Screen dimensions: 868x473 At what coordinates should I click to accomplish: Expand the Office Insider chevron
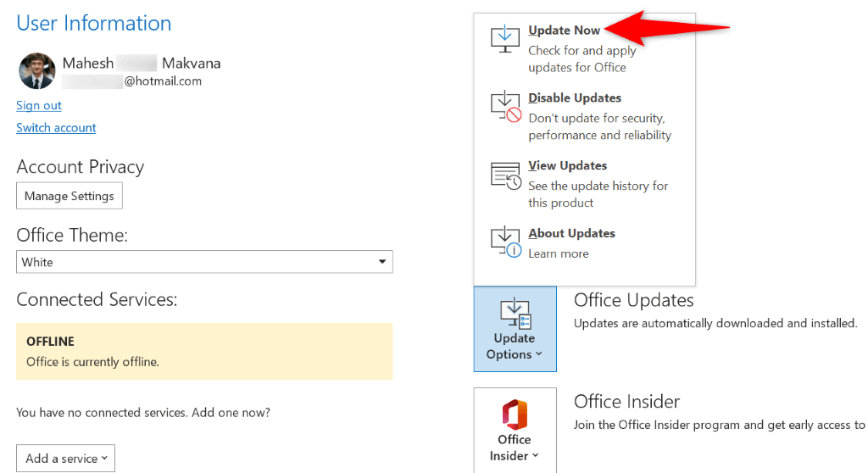[536, 456]
